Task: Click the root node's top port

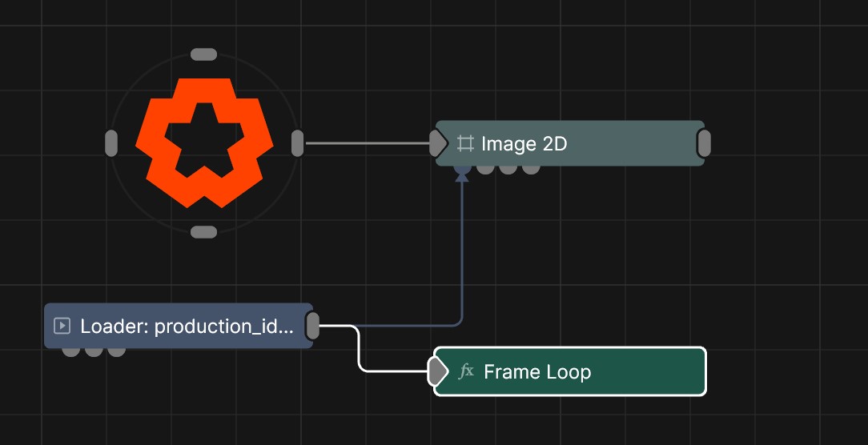Action: point(204,54)
